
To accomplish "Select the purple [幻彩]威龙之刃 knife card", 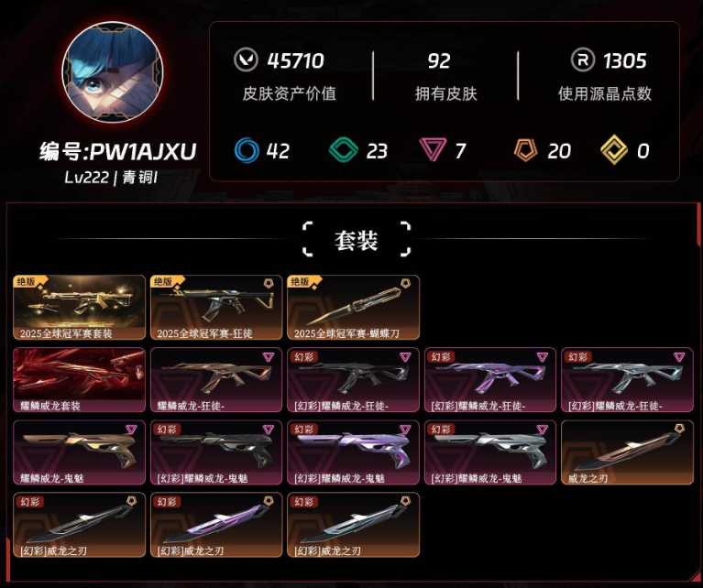I will (216, 525).
